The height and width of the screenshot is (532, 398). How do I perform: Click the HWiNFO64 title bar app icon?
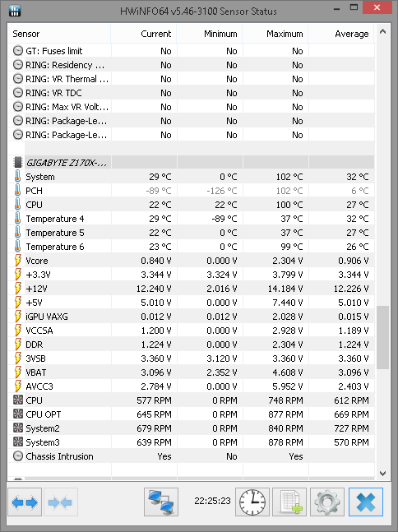[15, 11]
